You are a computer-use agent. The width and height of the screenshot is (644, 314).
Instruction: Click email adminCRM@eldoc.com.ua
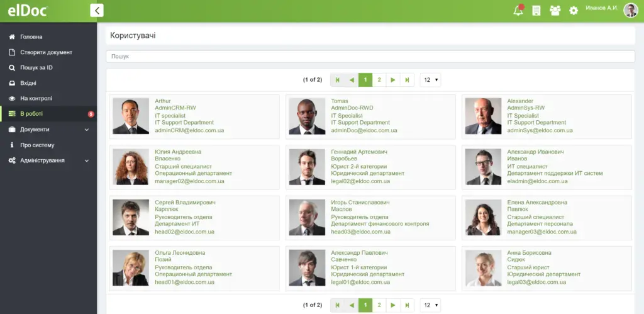189,131
